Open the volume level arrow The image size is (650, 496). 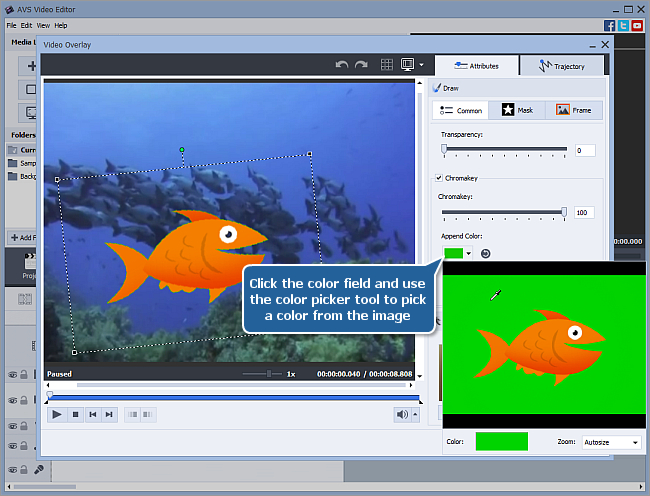click(415, 414)
